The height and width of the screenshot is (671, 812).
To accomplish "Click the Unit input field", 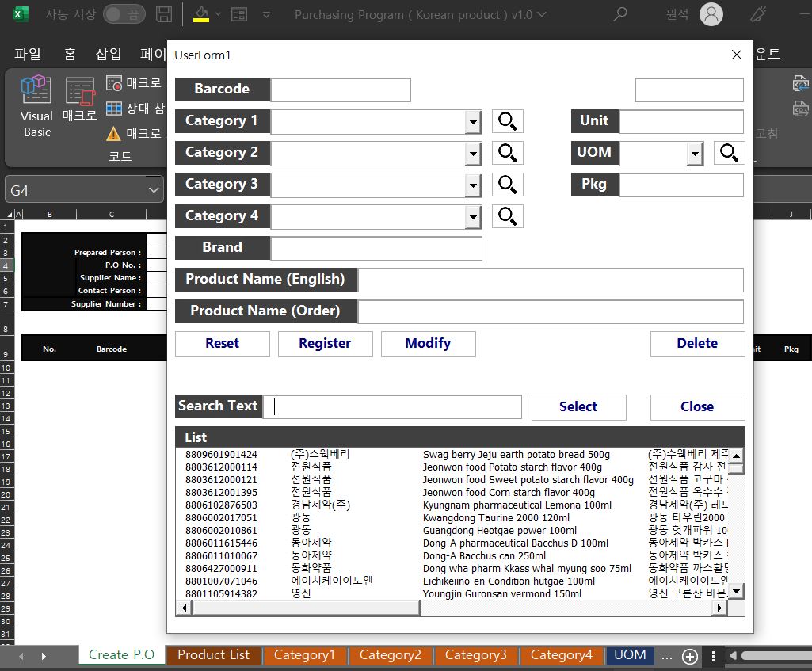I will tap(681, 122).
